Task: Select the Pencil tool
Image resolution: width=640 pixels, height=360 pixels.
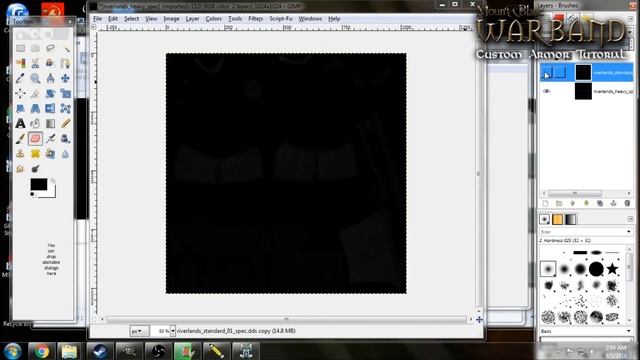Action: coord(65,123)
